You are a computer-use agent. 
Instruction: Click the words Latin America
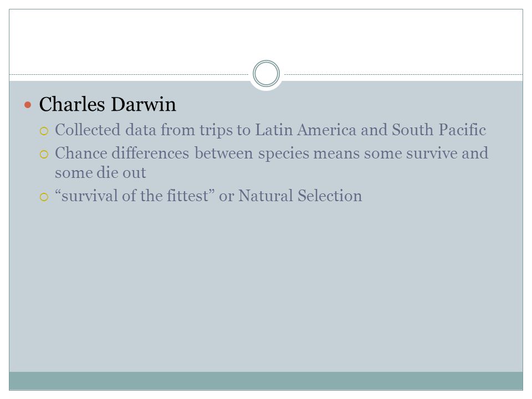point(305,130)
